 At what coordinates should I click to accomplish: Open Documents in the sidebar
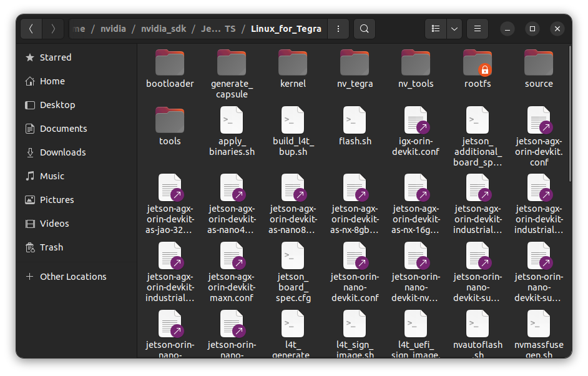coord(76,129)
